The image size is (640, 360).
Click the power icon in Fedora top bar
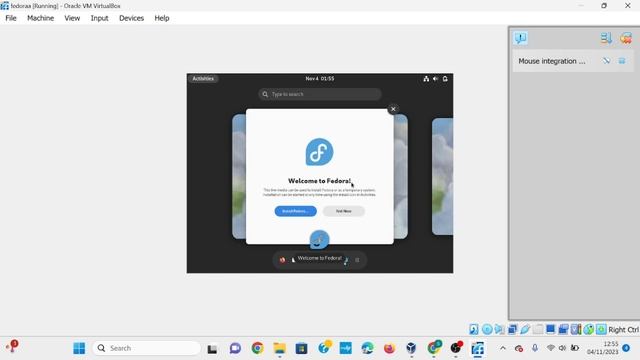[x=445, y=79]
